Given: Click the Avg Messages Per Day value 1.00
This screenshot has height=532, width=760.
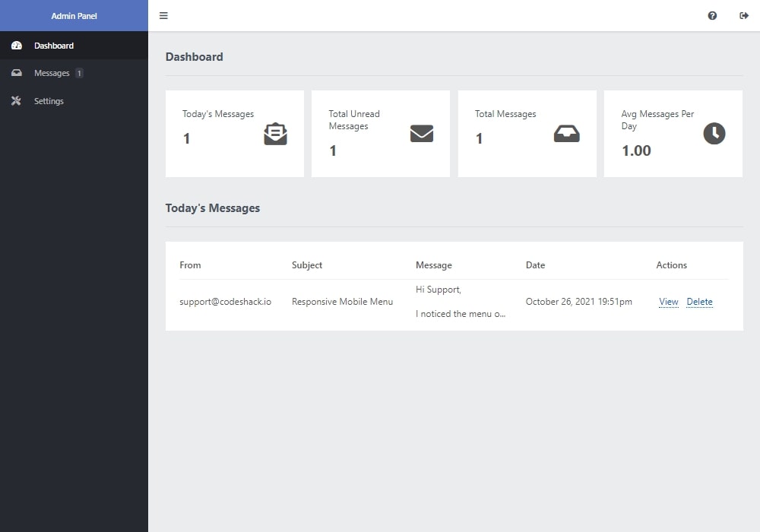Looking at the screenshot, I should coord(636,150).
